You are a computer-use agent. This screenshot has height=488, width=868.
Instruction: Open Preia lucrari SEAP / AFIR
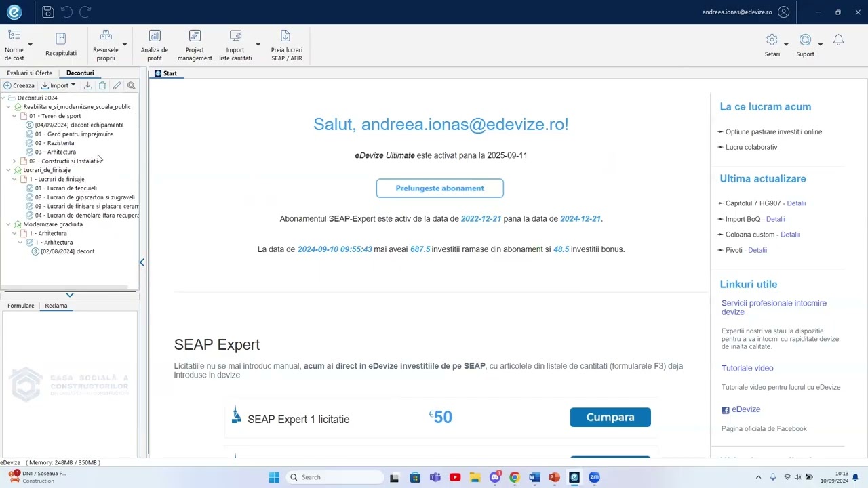(287, 45)
